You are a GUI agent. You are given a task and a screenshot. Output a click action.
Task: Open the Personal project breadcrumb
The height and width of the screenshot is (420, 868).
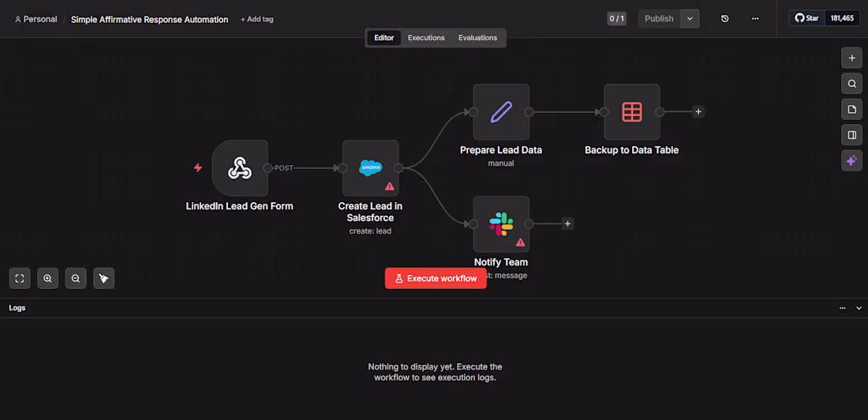[x=36, y=19]
